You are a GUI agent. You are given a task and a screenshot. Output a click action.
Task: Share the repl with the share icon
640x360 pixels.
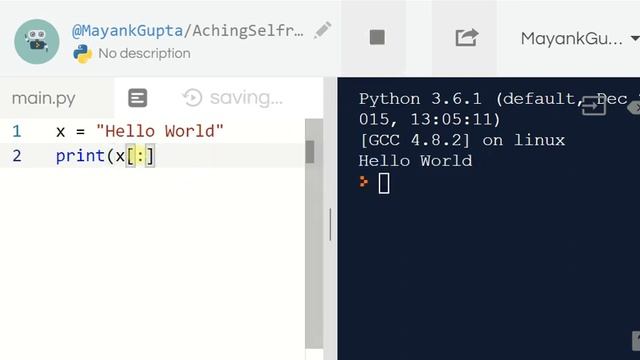click(x=466, y=38)
